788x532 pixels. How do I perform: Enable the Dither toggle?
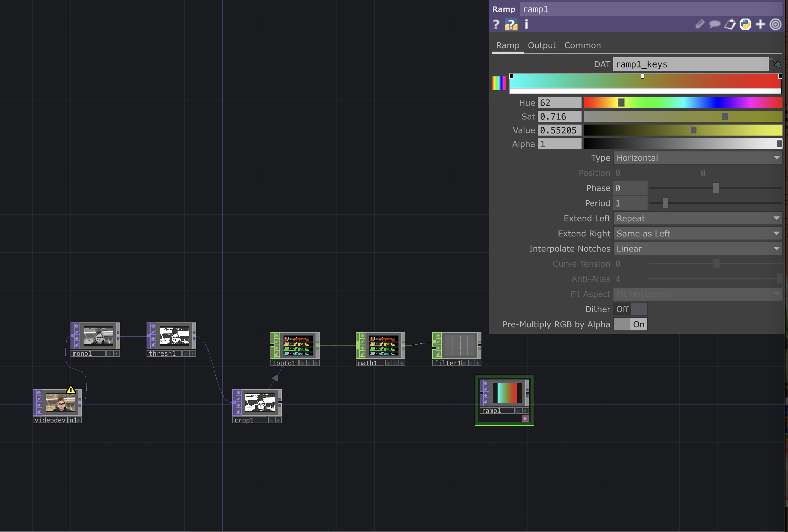[639, 309]
